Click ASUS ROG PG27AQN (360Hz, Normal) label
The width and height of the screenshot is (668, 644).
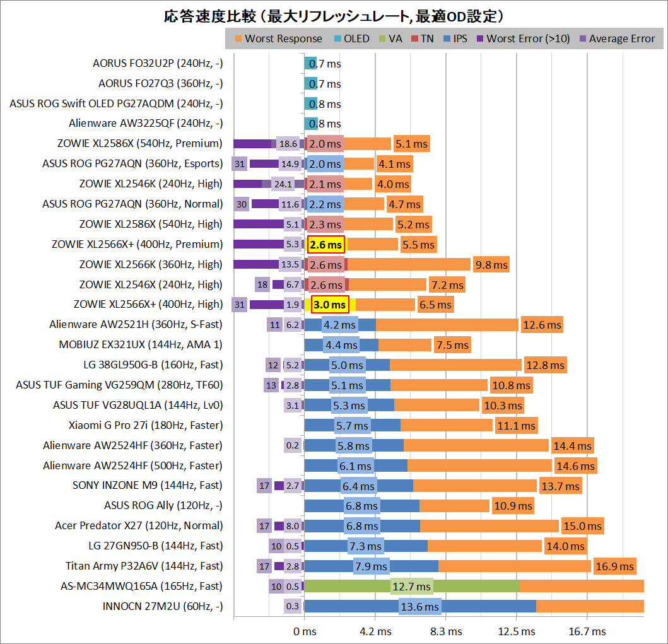pos(132,204)
